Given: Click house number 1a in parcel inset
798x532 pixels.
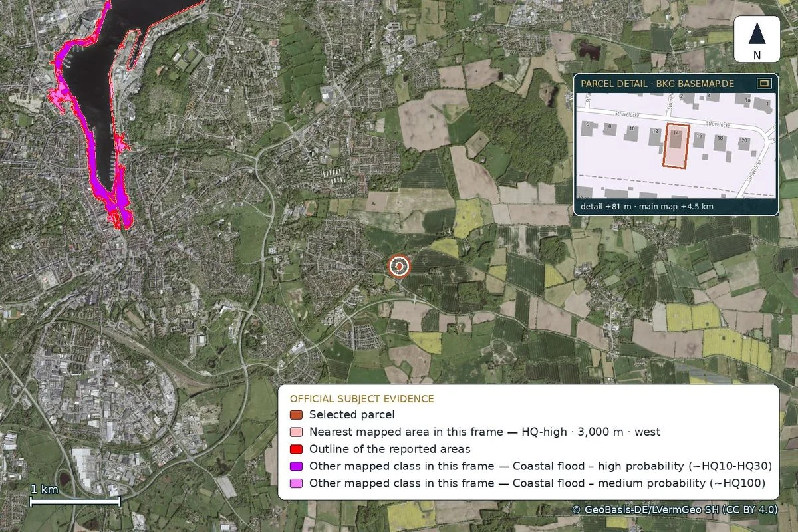Looking at the screenshot, I should (x=747, y=100).
